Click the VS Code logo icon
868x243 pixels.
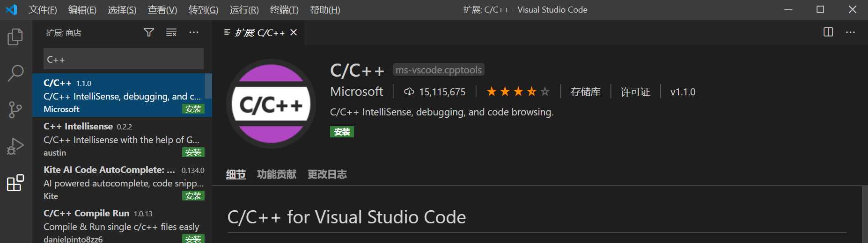pos(11,9)
